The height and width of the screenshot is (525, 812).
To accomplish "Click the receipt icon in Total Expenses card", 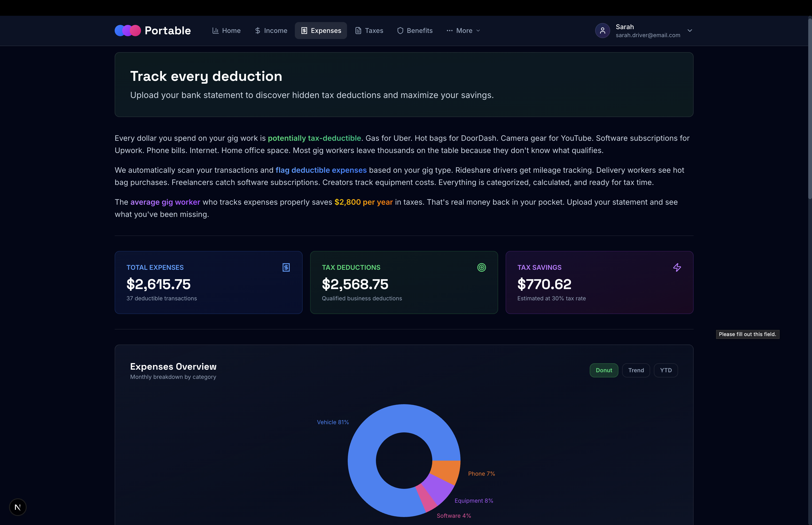I will click(286, 267).
